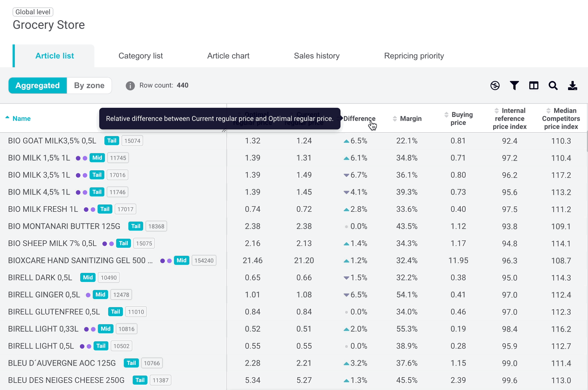Click Tail tag on BLEU DES NEIGES row
The image size is (588, 390).
tap(140, 380)
